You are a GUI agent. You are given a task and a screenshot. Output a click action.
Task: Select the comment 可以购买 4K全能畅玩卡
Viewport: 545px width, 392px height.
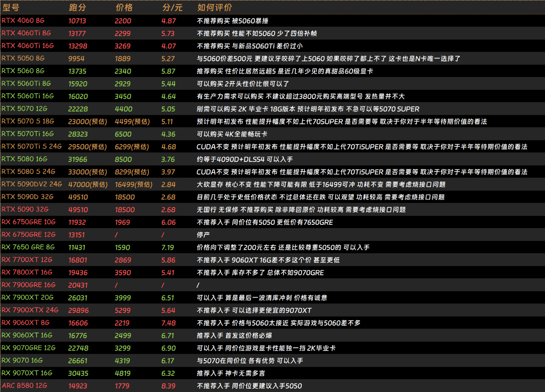tap(232, 134)
